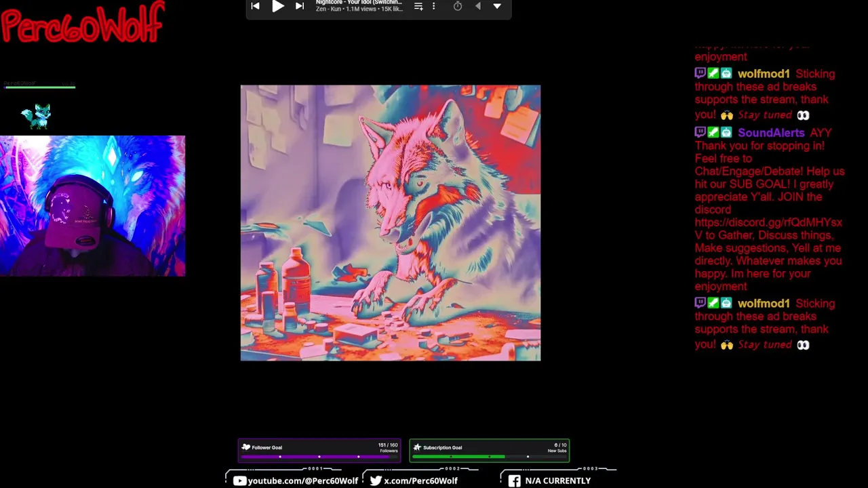Click the bot badge beside SoundAlerts

(726, 132)
